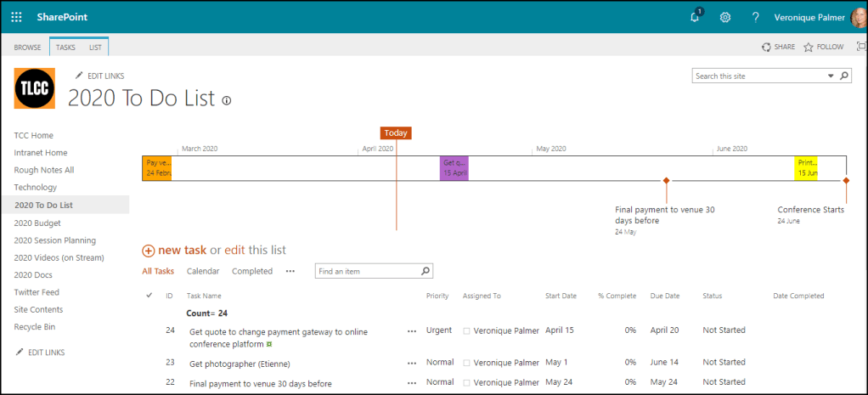Open the SharePoint app launcher grid
This screenshot has height=395, width=868.
point(17,17)
